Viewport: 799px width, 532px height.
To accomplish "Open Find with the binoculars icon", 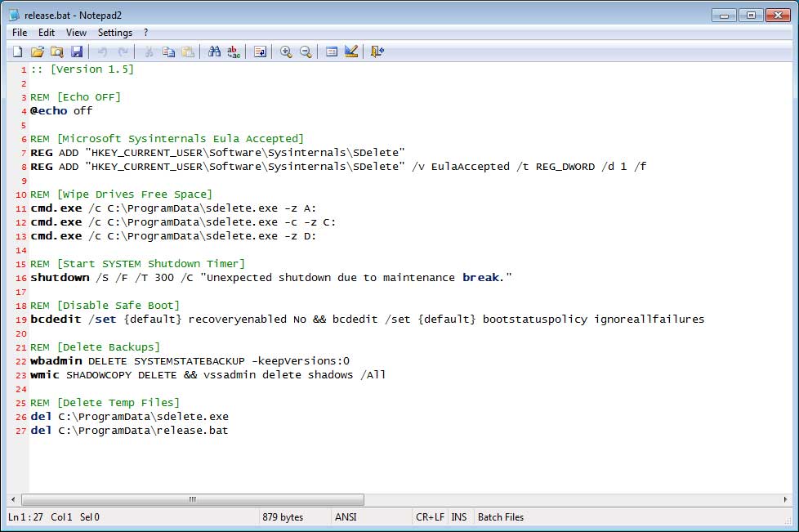I will coord(214,51).
